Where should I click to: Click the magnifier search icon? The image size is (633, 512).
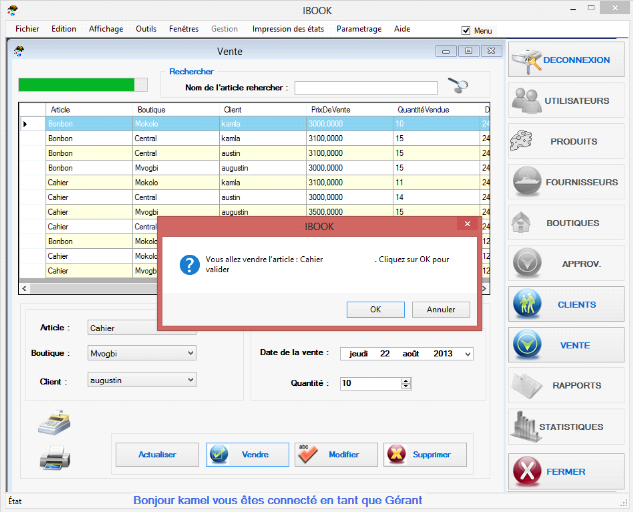[459, 86]
